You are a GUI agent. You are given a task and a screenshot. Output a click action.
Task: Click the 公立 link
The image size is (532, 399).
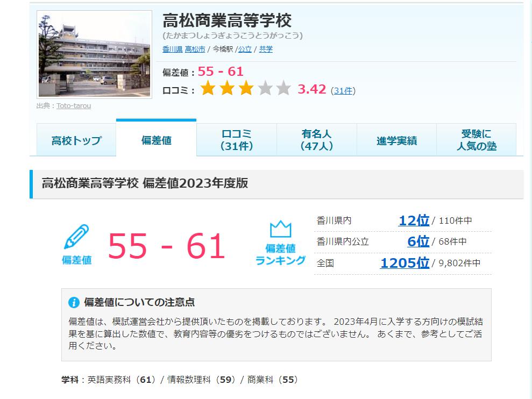(245, 49)
